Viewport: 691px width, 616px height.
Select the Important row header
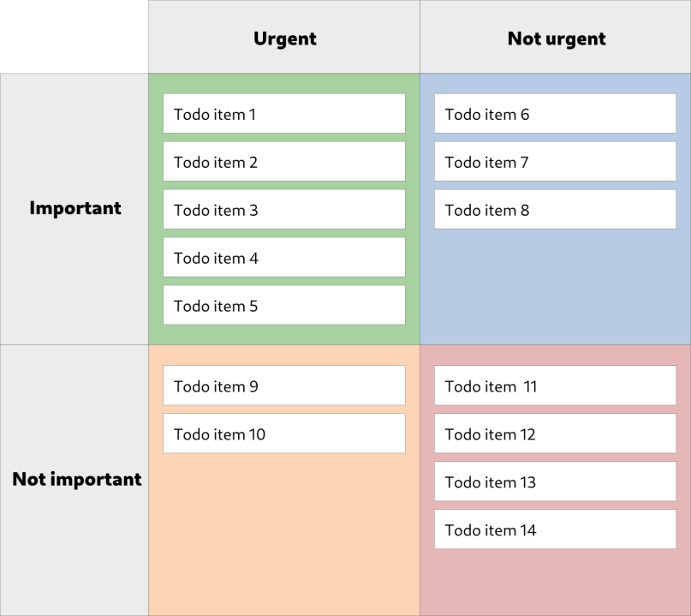pyautogui.click(x=74, y=209)
